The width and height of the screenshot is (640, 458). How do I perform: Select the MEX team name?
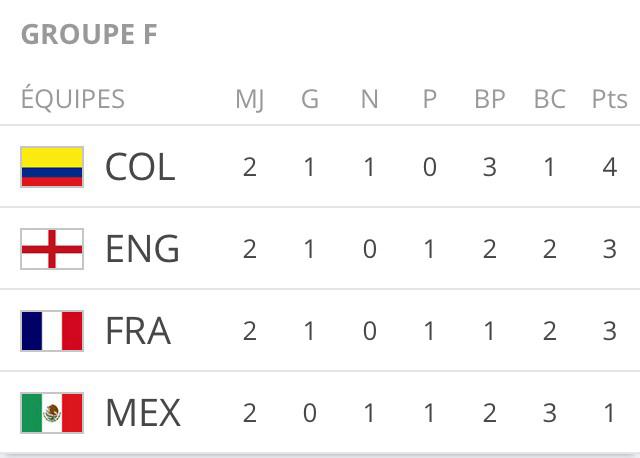(142, 413)
